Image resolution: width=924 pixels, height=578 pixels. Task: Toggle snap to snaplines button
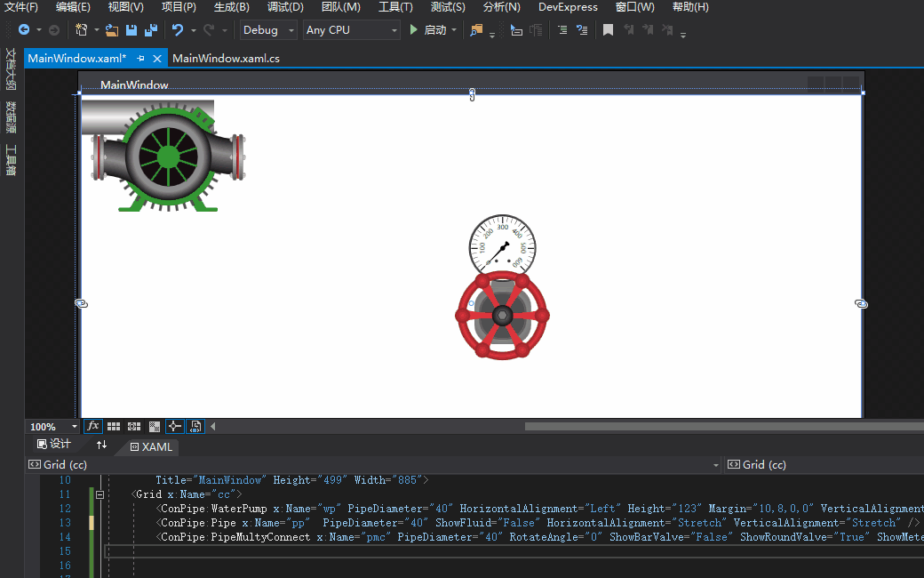(174, 426)
